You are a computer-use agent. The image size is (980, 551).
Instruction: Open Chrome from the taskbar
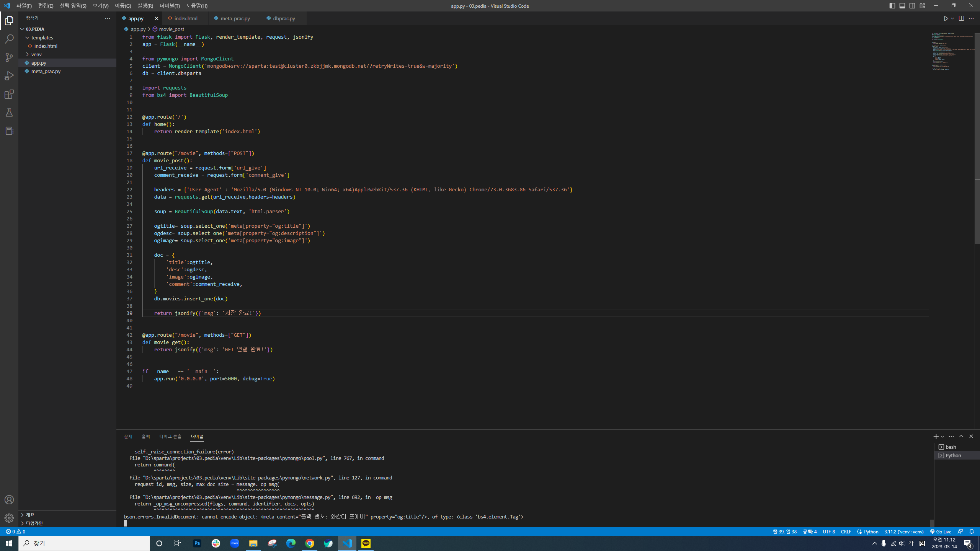pyautogui.click(x=310, y=543)
